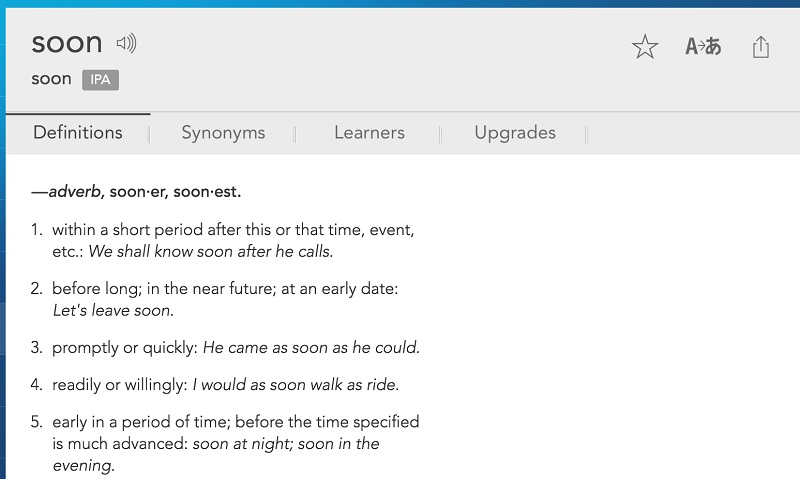Select the Learners tab
This screenshot has height=479, width=800.
[369, 133]
